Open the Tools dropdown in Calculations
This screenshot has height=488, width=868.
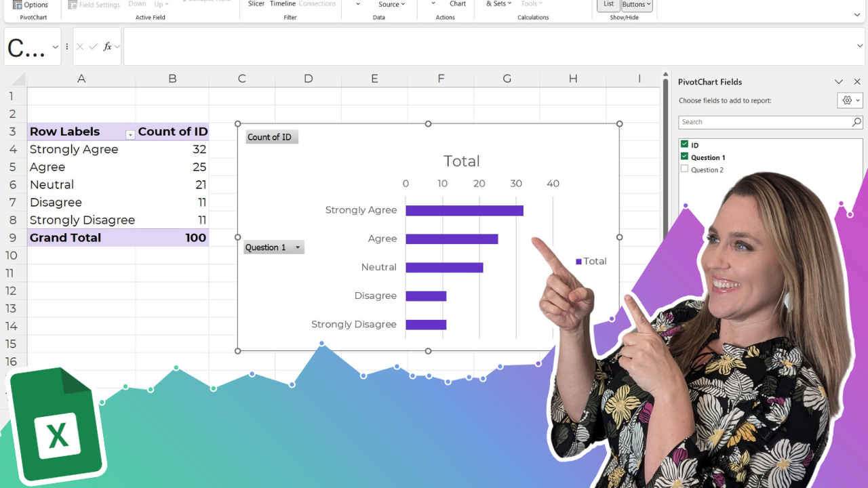tap(532, 4)
